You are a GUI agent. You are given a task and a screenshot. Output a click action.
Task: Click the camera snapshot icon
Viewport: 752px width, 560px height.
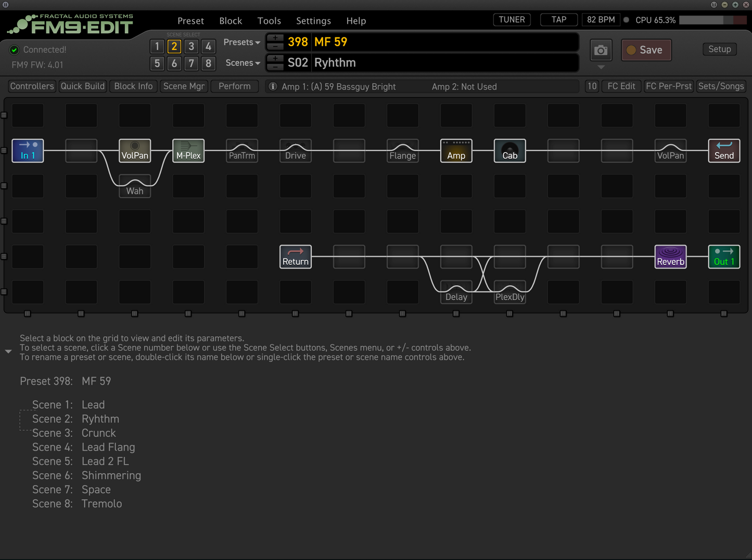tap(601, 50)
